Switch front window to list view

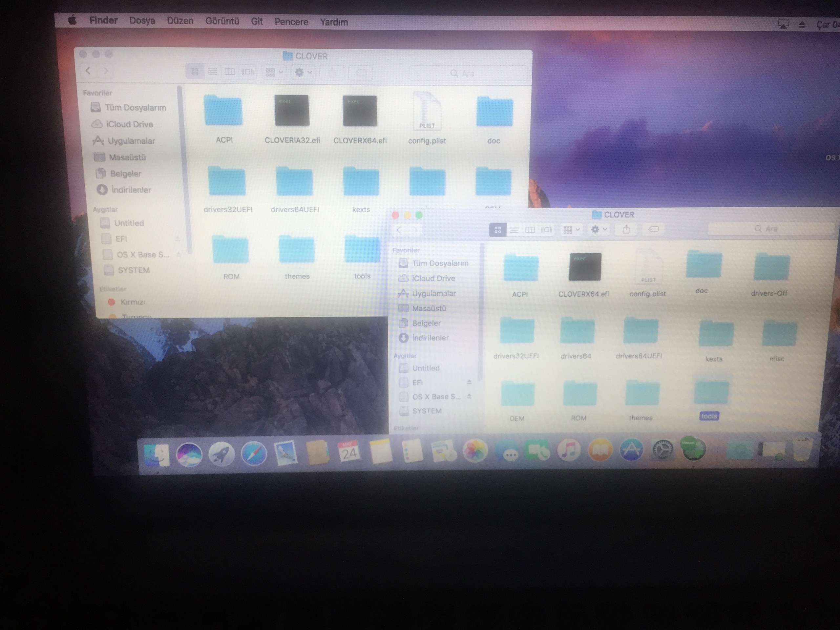[x=514, y=230]
